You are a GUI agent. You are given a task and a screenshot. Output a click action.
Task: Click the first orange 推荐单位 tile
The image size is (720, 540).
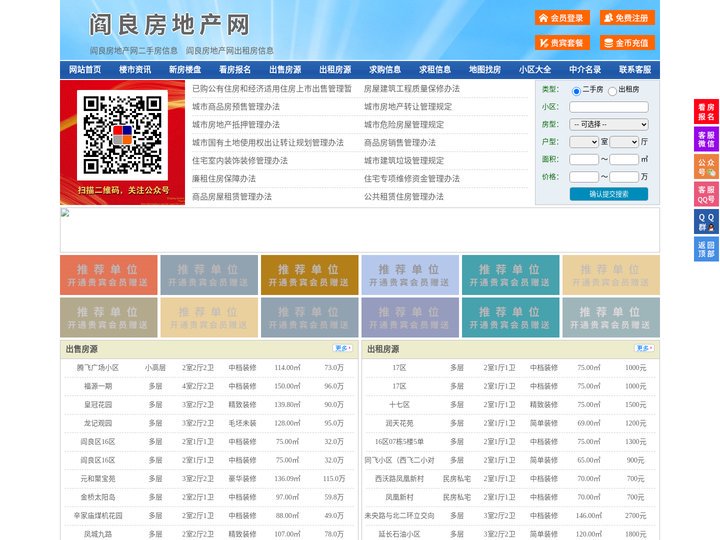point(109,275)
